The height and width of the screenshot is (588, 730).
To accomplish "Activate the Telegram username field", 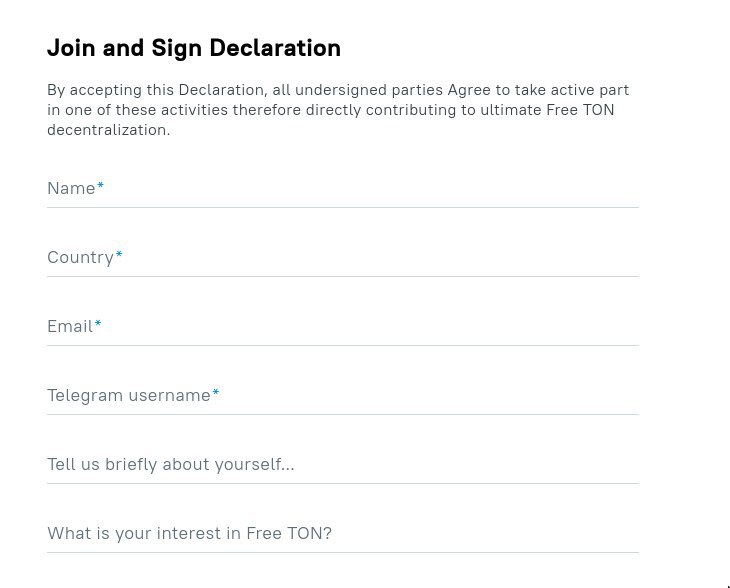I will (x=343, y=396).
